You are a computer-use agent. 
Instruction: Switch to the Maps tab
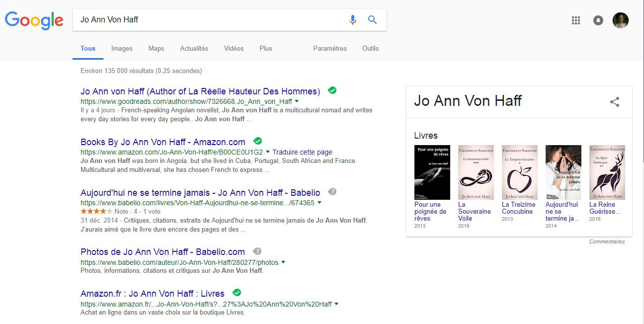click(x=156, y=48)
